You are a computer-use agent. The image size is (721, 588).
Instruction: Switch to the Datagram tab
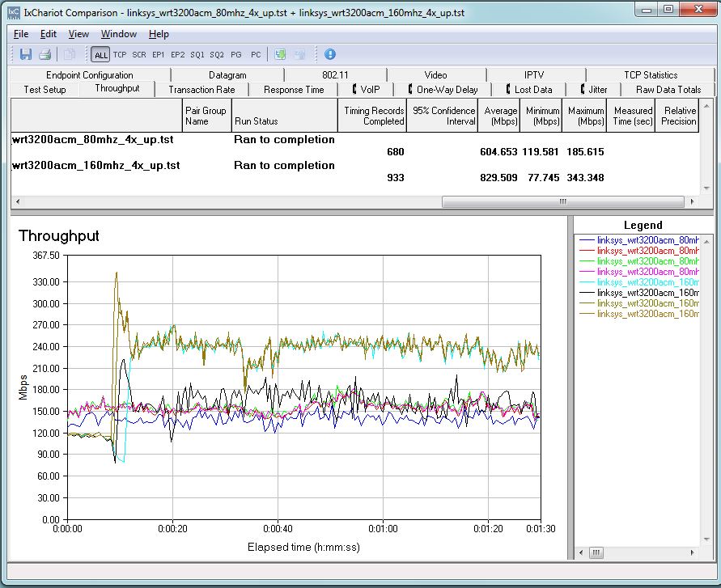[x=227, y=75]
